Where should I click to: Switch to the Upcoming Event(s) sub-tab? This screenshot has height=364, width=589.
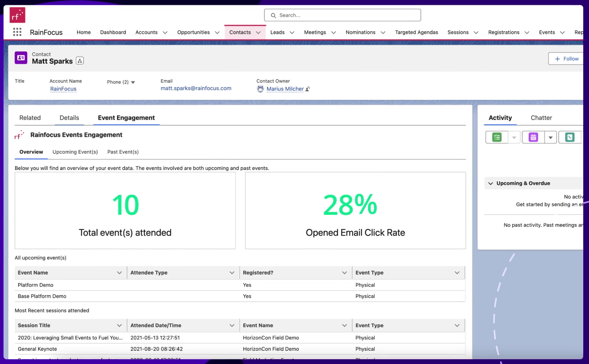(75, 152)
